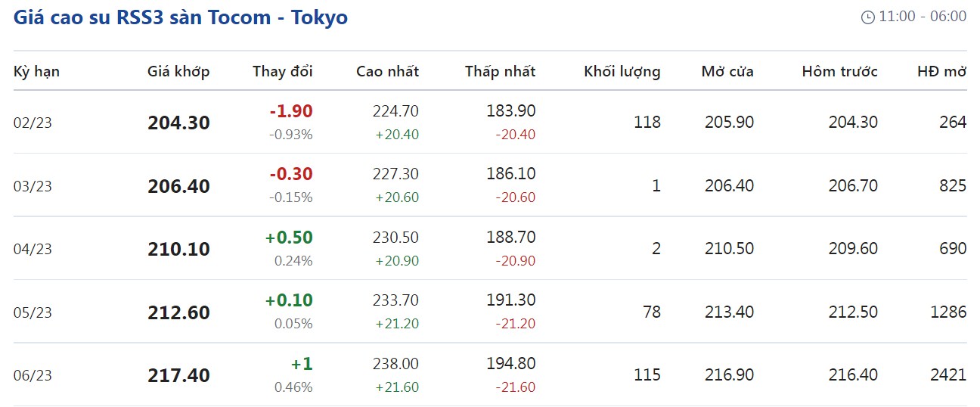This screenshot has width=980, height=407.
Task: Select the 04/23 contract row label
Action: pos(33,249)
